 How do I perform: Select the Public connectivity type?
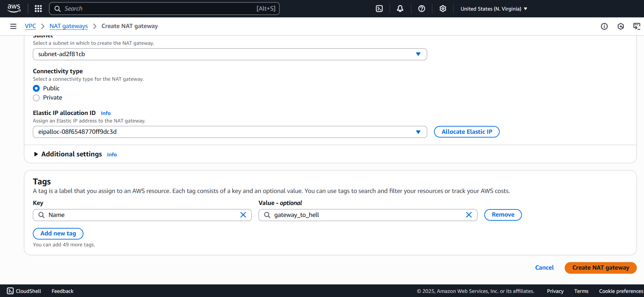36,88
